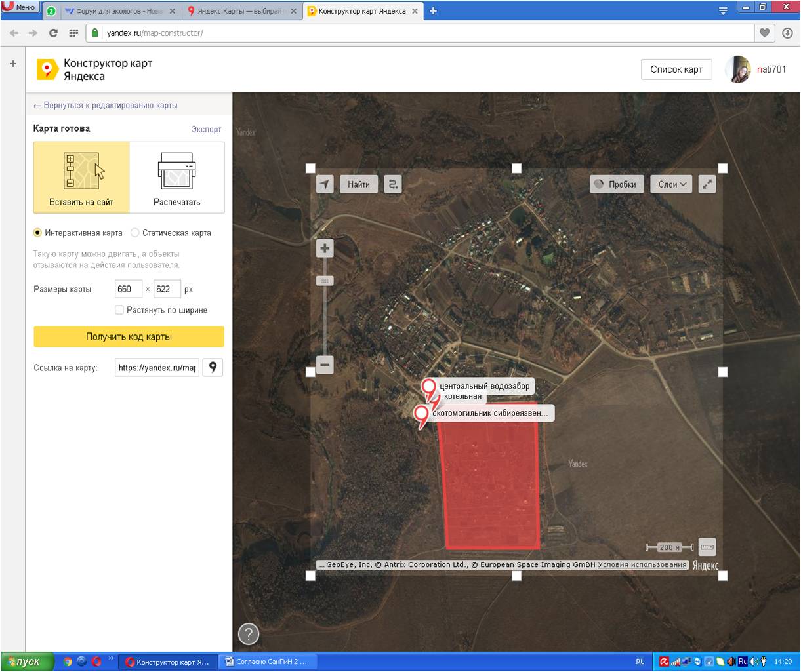This screenshot has height=672, width=801.
Task: Select Статическая карта radio option
Action: tap(135, 233)
